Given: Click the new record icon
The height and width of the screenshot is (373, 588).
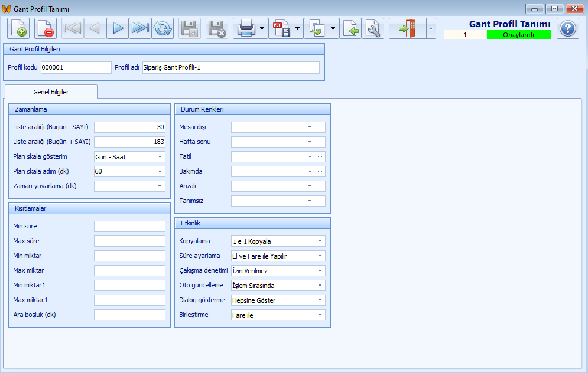Looking at the screenshot, I should (x=18, y=28).
